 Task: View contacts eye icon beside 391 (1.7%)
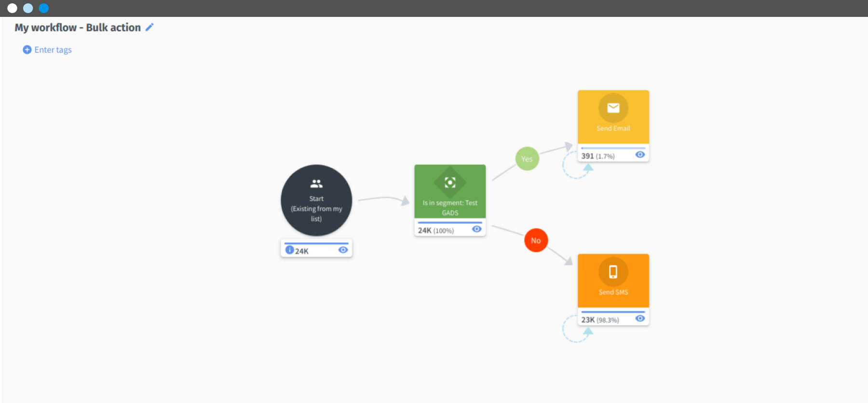tap(640, 155)
